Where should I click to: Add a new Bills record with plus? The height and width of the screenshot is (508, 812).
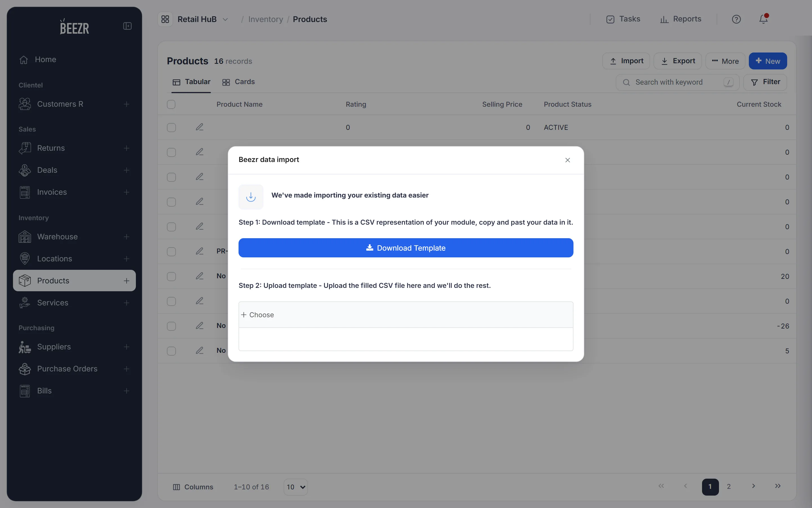pos(127,391)
